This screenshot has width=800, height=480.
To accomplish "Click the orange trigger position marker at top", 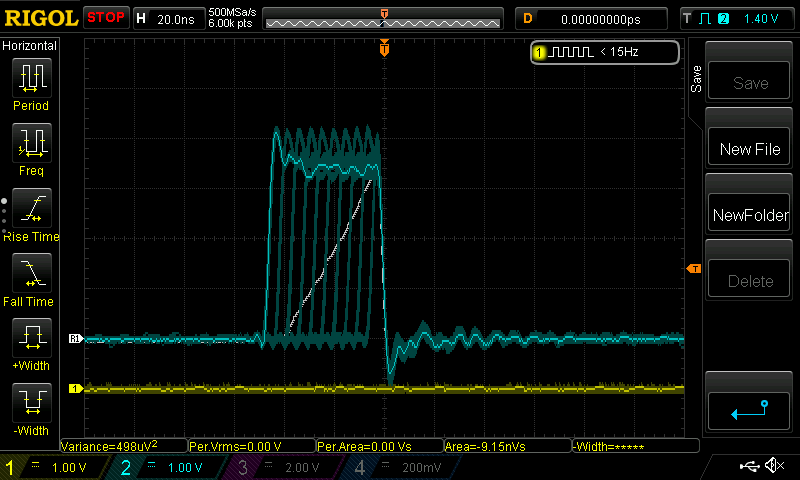I will (x=384, y=48).
